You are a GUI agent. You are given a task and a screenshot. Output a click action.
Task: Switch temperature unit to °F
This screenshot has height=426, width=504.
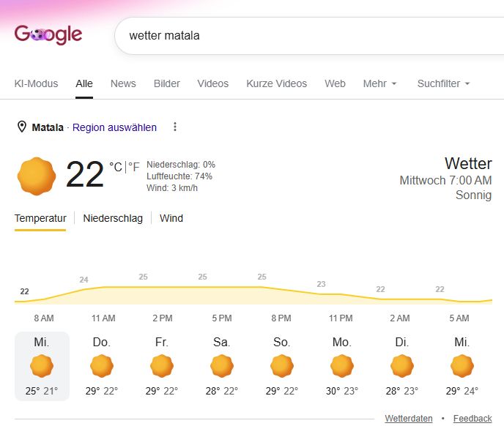tap(134, 167)
